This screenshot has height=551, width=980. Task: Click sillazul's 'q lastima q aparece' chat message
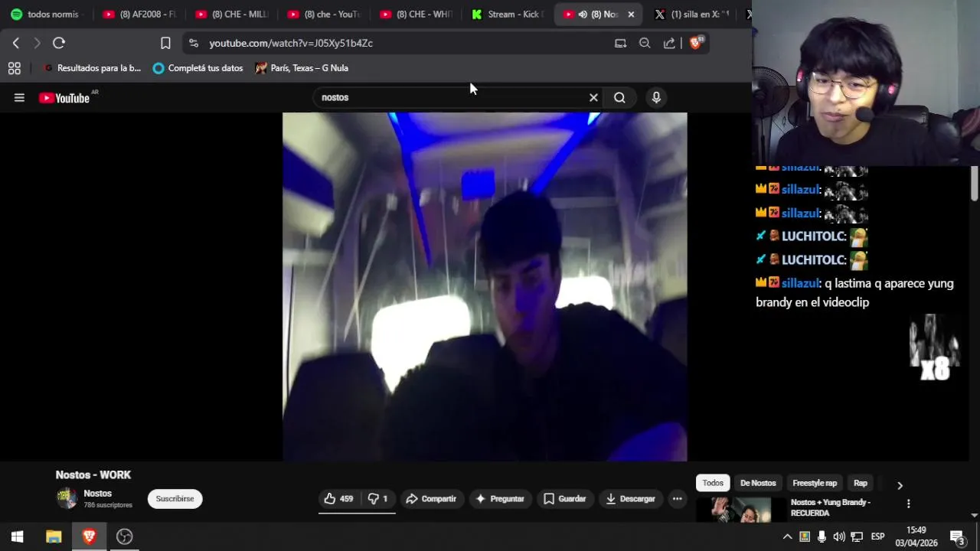[x=854, y=292]
